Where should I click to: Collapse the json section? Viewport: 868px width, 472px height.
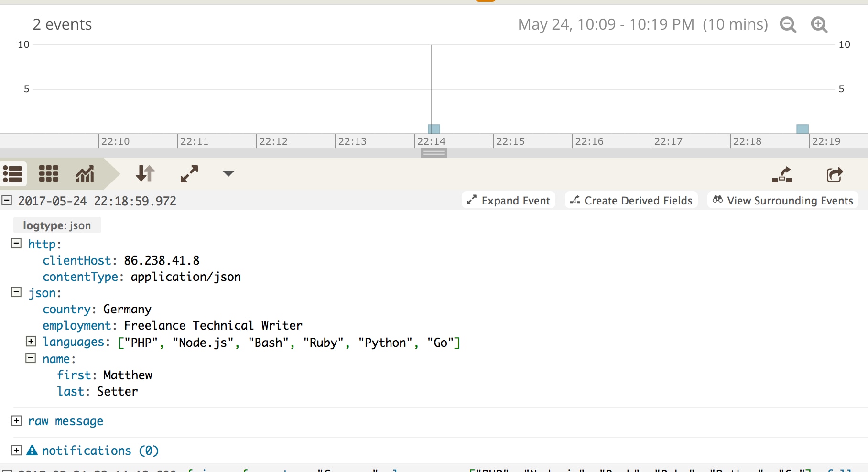click(16, 292)
